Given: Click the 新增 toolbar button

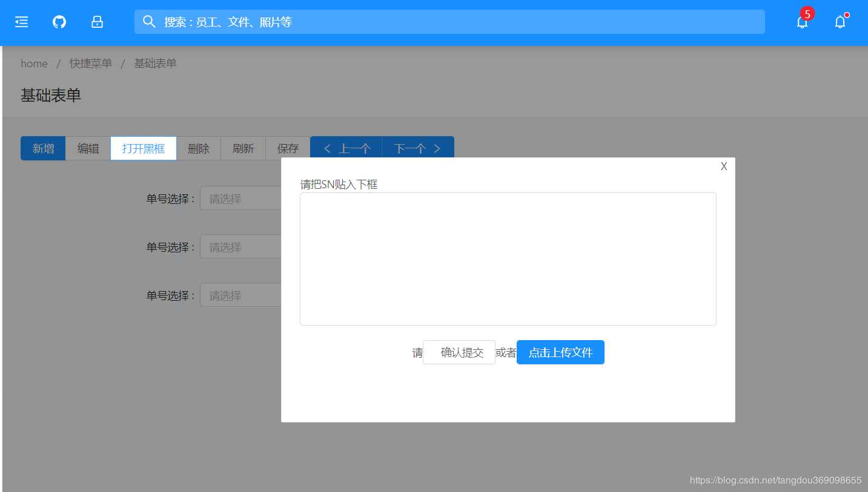Looking at the screenshot, I should coord(43,148).
